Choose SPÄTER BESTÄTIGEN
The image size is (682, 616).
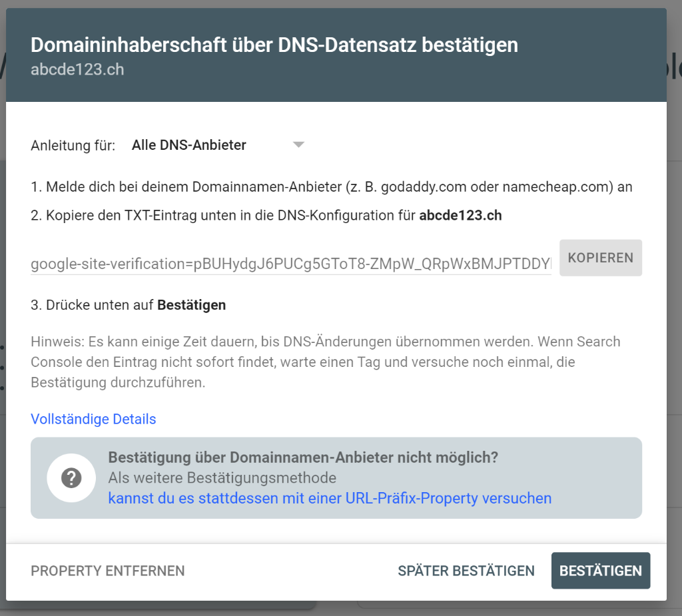click(466, 571)
